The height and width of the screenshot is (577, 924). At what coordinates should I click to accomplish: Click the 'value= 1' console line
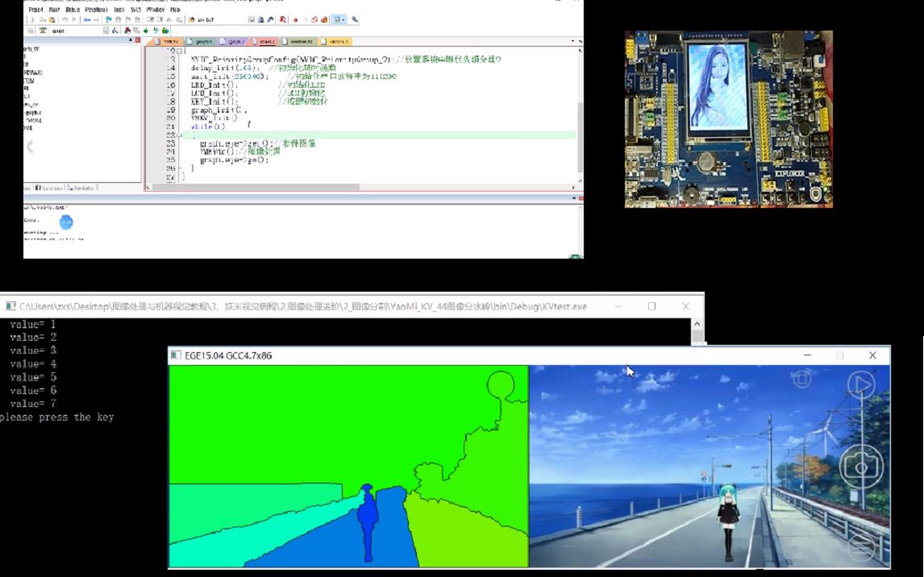33,325
